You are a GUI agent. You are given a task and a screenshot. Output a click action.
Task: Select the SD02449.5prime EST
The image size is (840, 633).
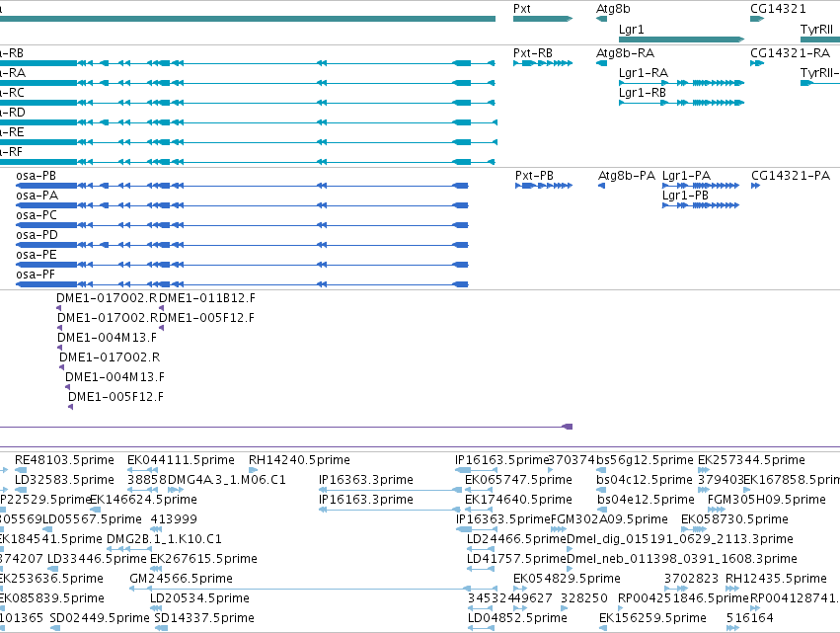coord(55,628)
